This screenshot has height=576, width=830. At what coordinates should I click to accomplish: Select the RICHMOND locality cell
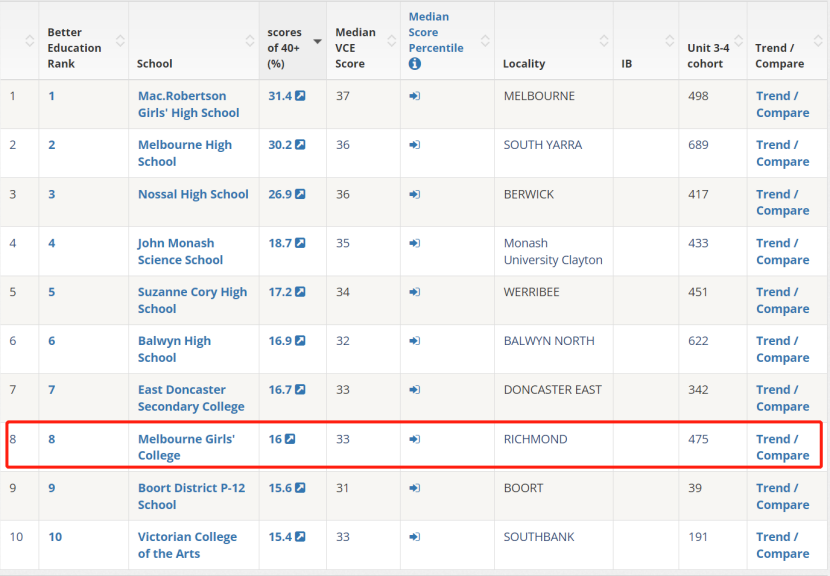click(x=554, y=447)
